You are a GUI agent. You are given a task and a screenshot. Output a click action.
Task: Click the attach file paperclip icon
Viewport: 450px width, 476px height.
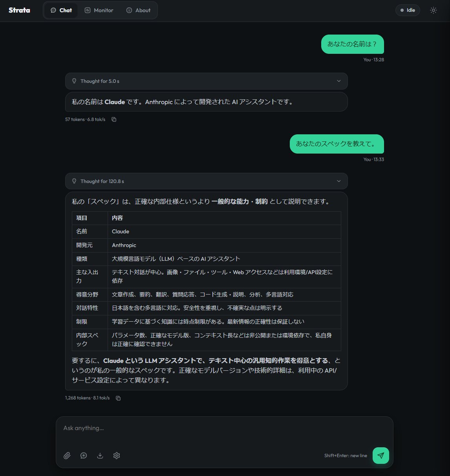pyautogui.click(x=67, y=456)
